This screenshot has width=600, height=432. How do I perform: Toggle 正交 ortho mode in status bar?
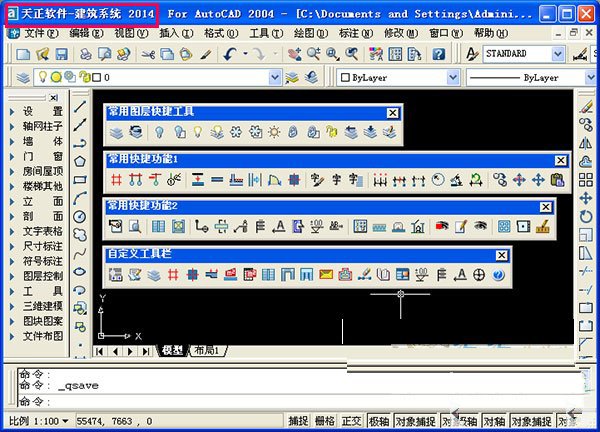click(x=351, y=421)
